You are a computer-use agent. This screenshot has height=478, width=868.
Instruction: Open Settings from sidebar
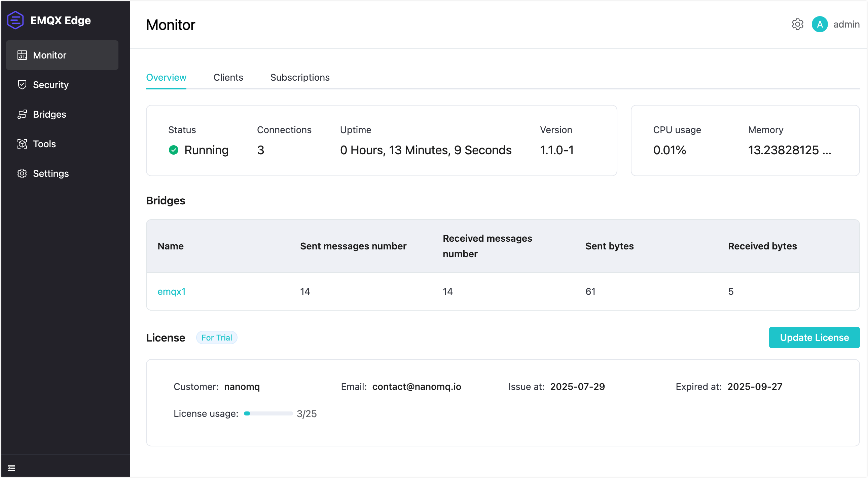[x=62, y=174]
